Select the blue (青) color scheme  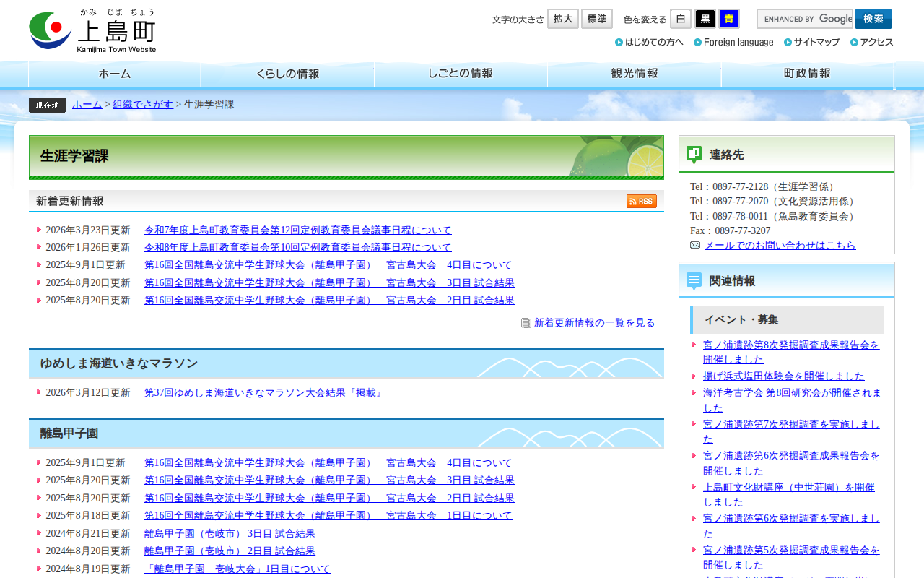pos(729,19)
